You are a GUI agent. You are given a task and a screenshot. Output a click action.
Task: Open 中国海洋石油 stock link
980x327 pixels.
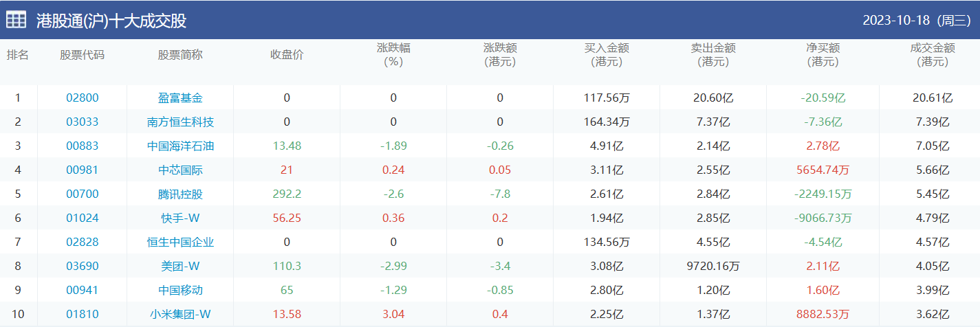point(180,146)
